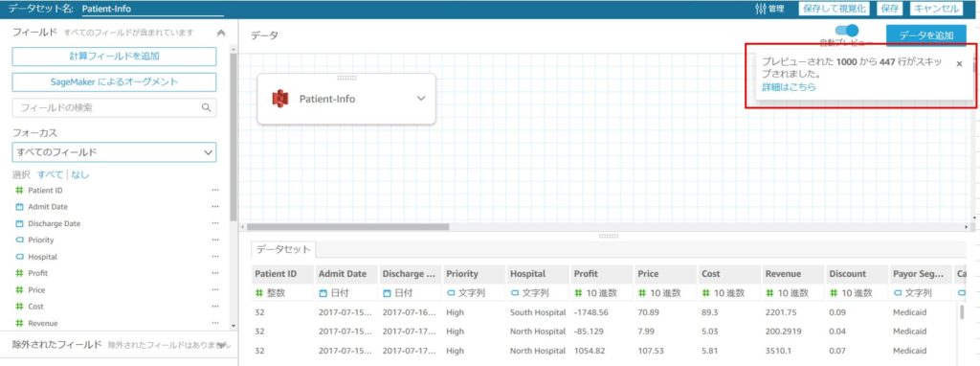This screenshot has width=980, height=366.
Task: Open the フォーカス すべてのフィールド dropdown
Action: (x=115, y=152)
